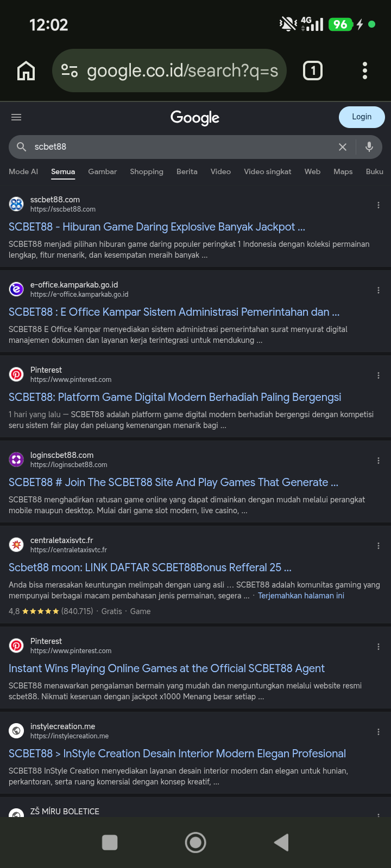
Task: Open 'SCBET88 - Hiburan Game Daring Explosive' result
Action: pyautogui.click(x=157, y=227)
